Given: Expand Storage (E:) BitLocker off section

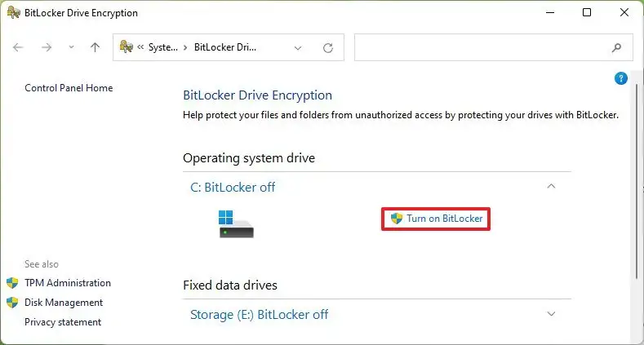Looking at the screenshot, I should click(551, 314).
